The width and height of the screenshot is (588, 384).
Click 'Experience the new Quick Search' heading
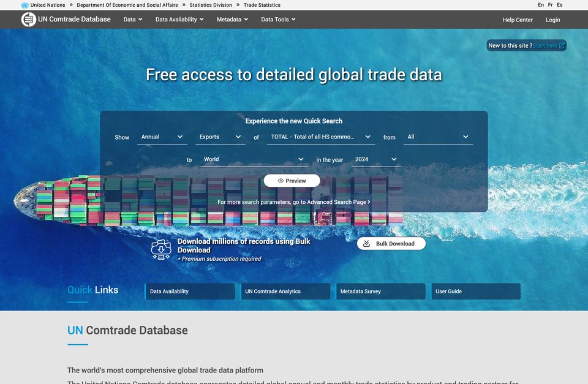293,121
